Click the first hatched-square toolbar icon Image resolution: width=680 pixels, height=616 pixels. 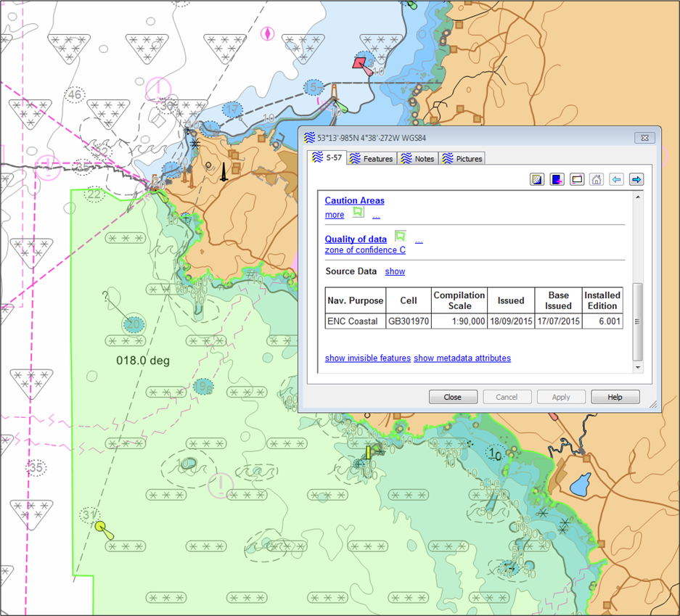(537, 179)
